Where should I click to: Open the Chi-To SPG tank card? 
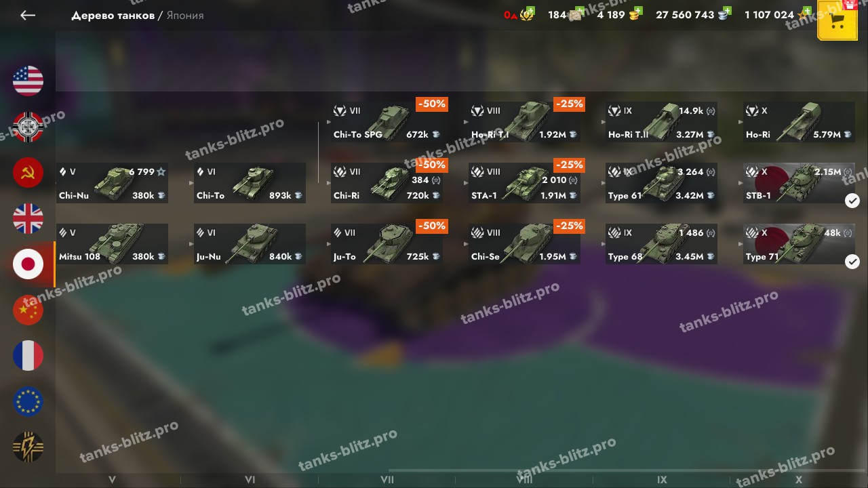point(387,122)
